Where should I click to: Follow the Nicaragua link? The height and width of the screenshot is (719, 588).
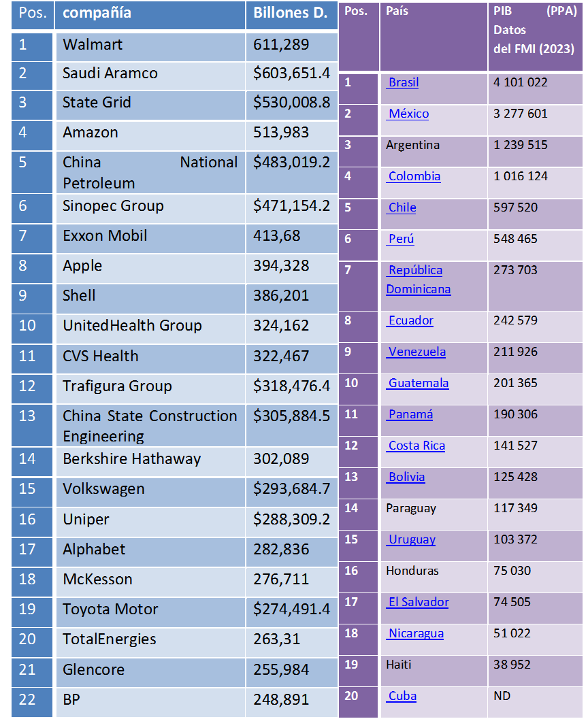point(416,634)
